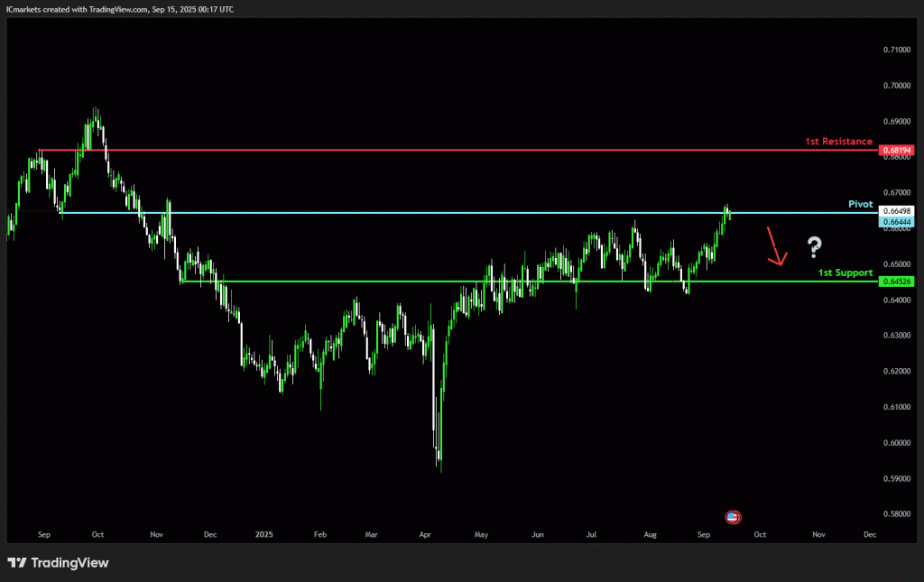Click the 0.64526 support price tag
This screenshot has width=924, height=582.
[x=896, y=282]
